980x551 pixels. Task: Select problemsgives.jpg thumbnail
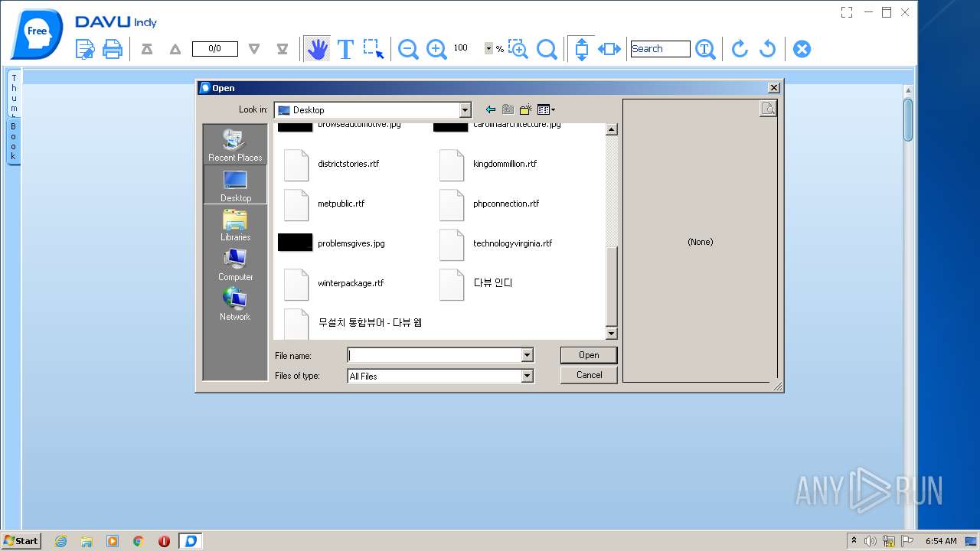[295, 243]
